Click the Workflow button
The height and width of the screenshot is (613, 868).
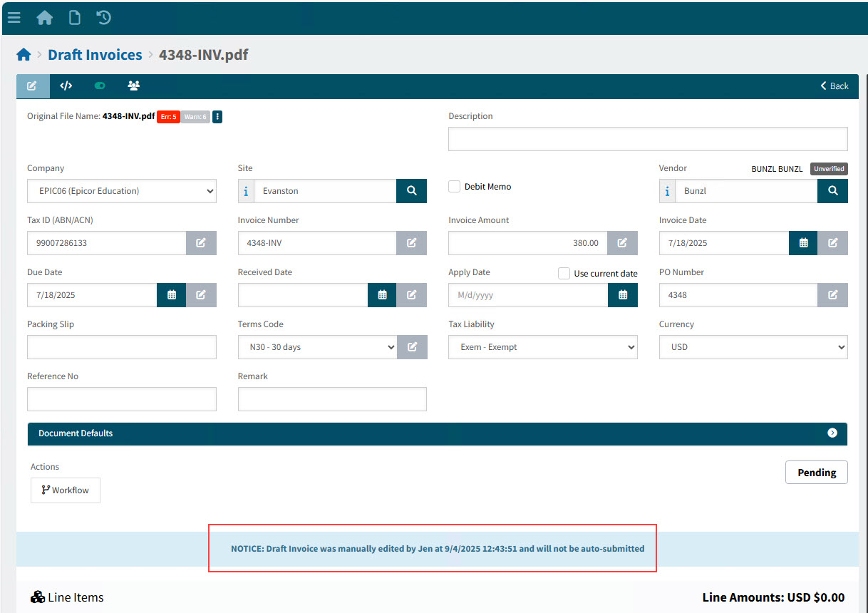[x=66, y=490]
